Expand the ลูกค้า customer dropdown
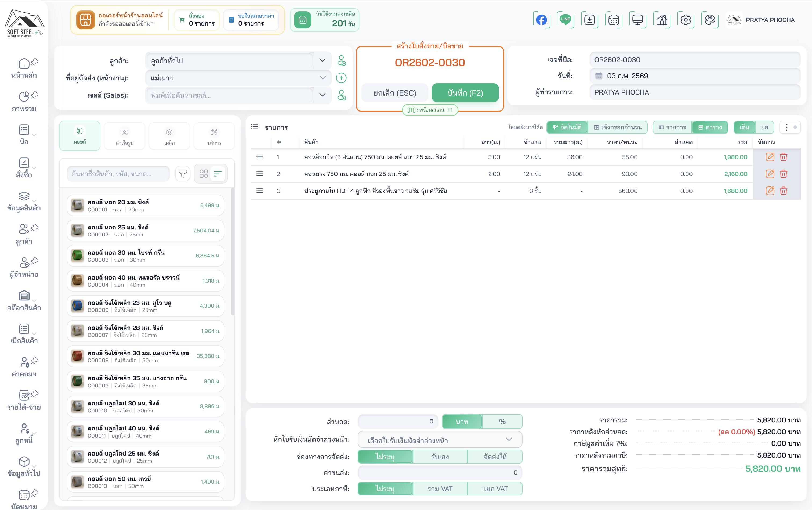The width and height of the screenshot is (812, 510). tap(322, 60)
